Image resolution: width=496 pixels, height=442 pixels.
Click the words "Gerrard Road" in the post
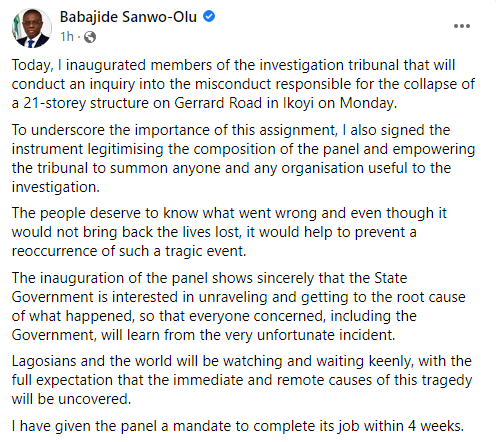coord(218,103)
